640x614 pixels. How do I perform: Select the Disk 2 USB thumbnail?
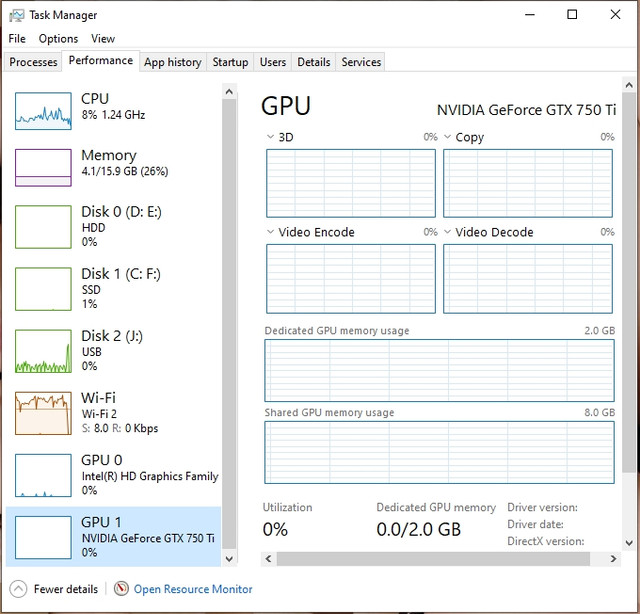[x=43, y=351]
